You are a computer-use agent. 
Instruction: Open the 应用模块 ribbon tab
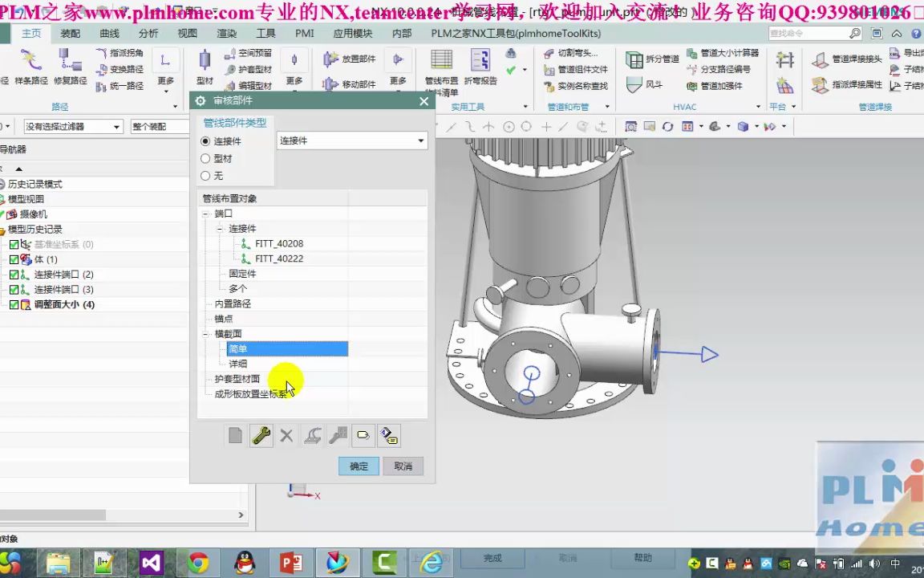[x=353, y=33]
